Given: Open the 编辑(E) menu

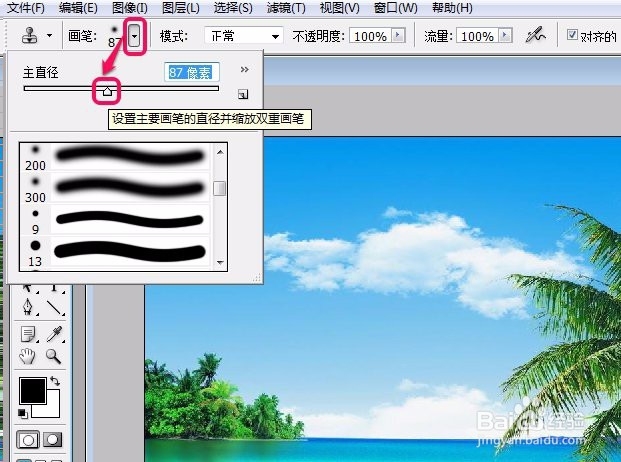Looking at the screenshot, I should (x=78, y=7).
